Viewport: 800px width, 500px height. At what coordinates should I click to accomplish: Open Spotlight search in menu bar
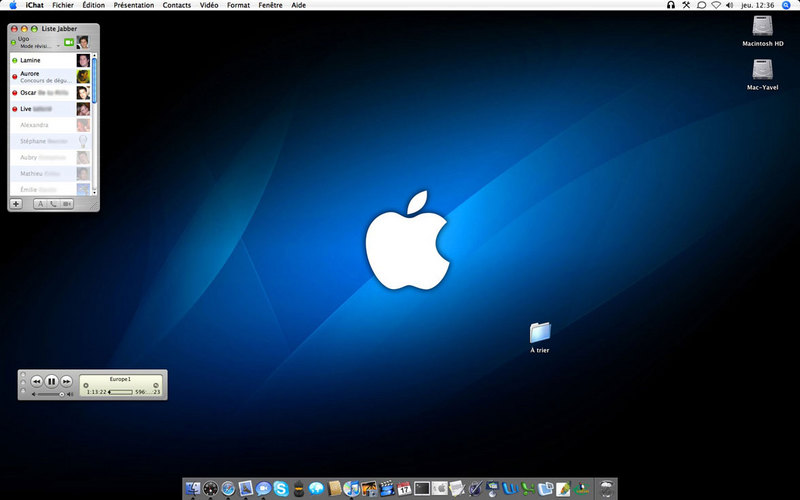coord(786,5)
